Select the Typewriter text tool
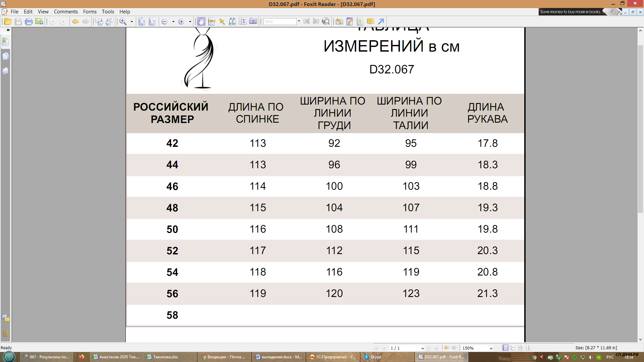Image resolution: width=644 pixels, height=362 pixels. [360, 22]
